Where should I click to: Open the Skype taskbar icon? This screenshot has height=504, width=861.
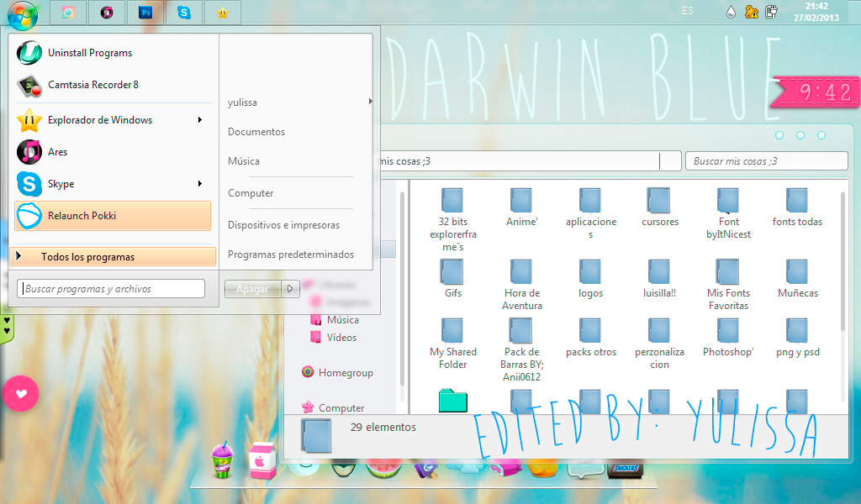tap(184, 13)
